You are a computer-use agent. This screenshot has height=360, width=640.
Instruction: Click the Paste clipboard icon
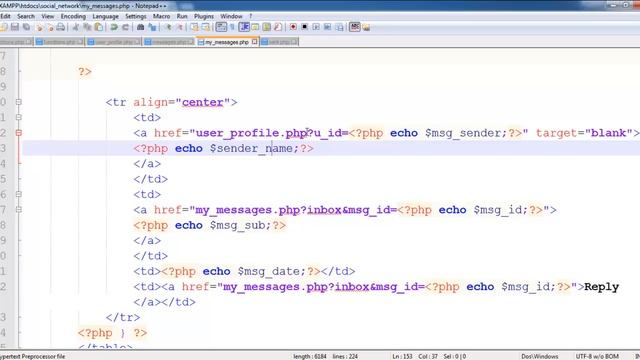click(x=98, y=27)
